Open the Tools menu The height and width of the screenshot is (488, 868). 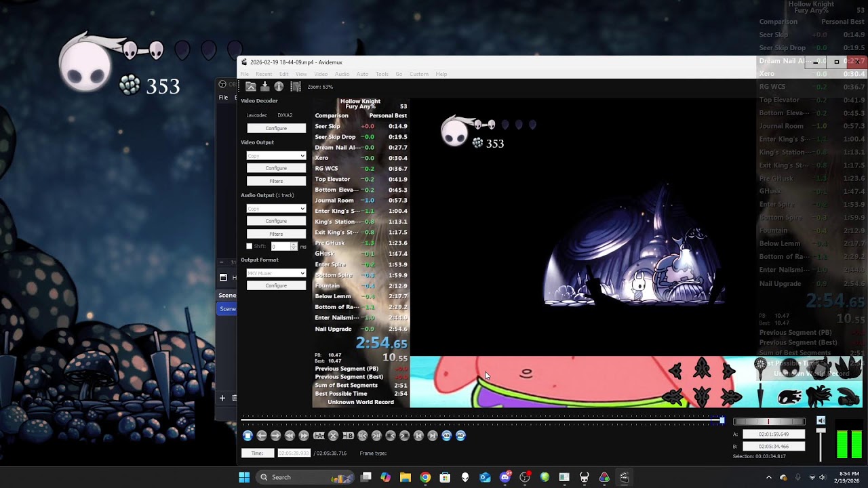(x=382, y=74)
